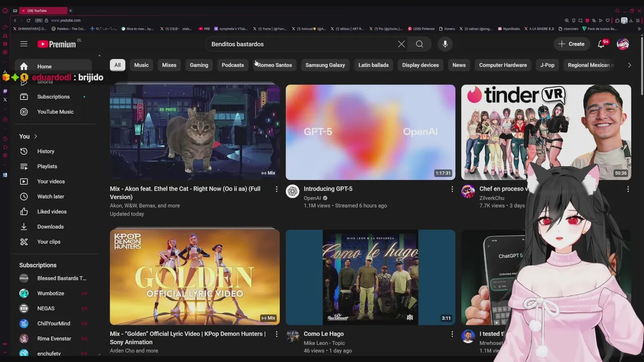Click the YouTube Premium logo
This screenshot has height=362, width=644.
pyautogui.click(x=56, y=44)
